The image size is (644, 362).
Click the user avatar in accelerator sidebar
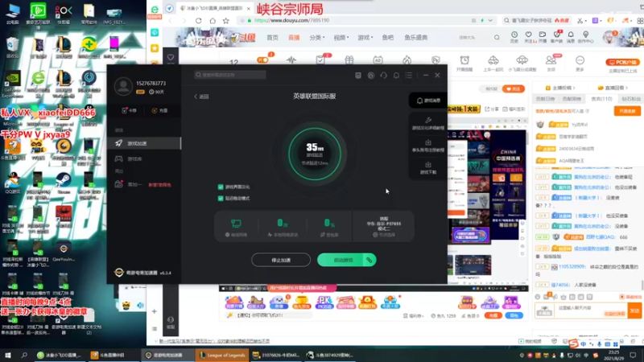tap(123, 87)
